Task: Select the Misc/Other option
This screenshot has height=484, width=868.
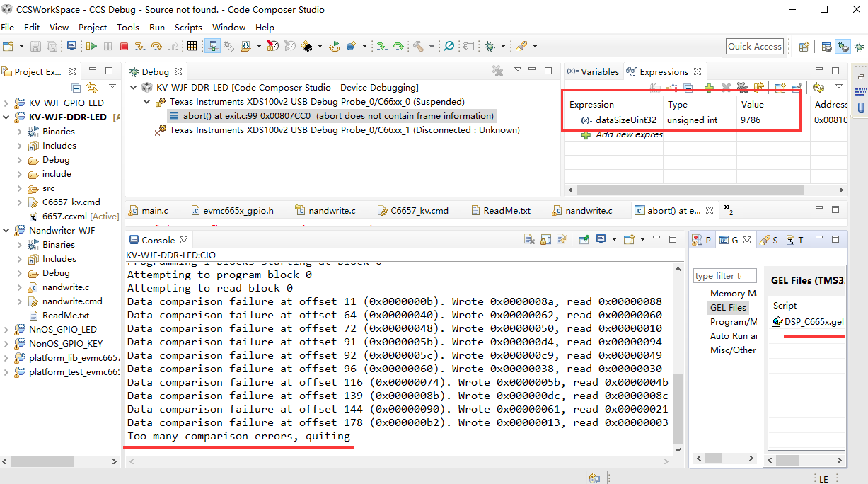Action: [x=733, y=350]
